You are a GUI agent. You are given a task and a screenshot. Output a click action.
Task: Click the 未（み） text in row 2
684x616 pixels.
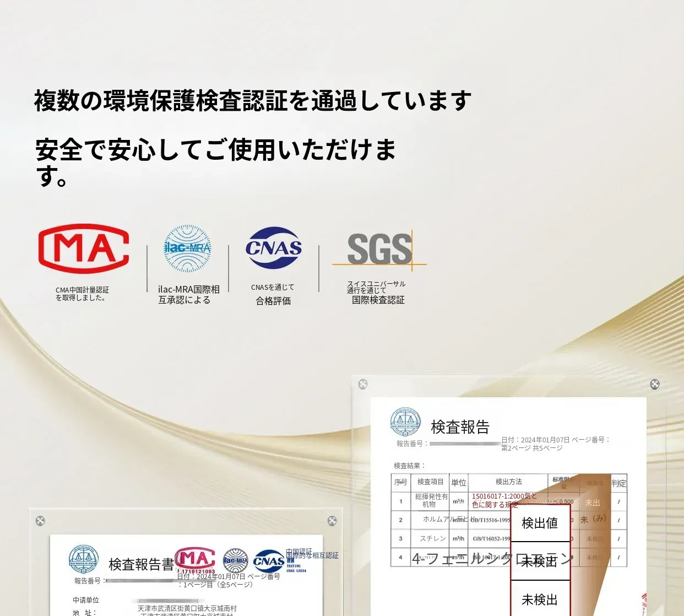coord(593,519)
